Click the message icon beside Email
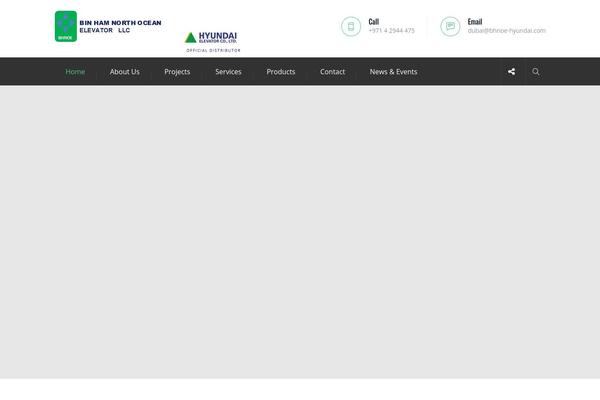This screenshot has height=400, width=600. pyautogui.click(x=450, y=26)
